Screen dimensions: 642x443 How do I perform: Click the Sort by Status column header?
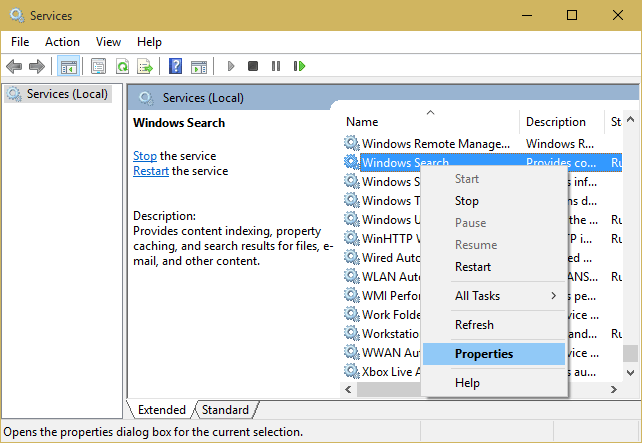[614, 122]
